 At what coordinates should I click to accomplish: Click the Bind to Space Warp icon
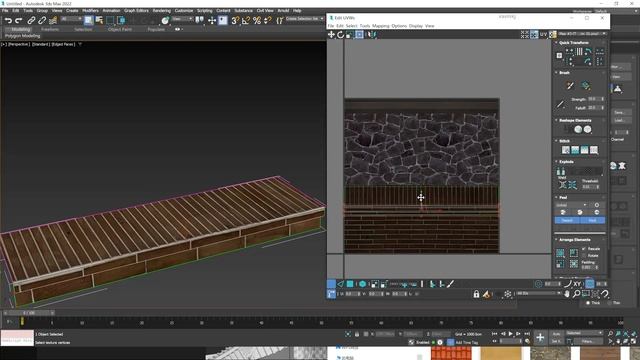point(53,20)
